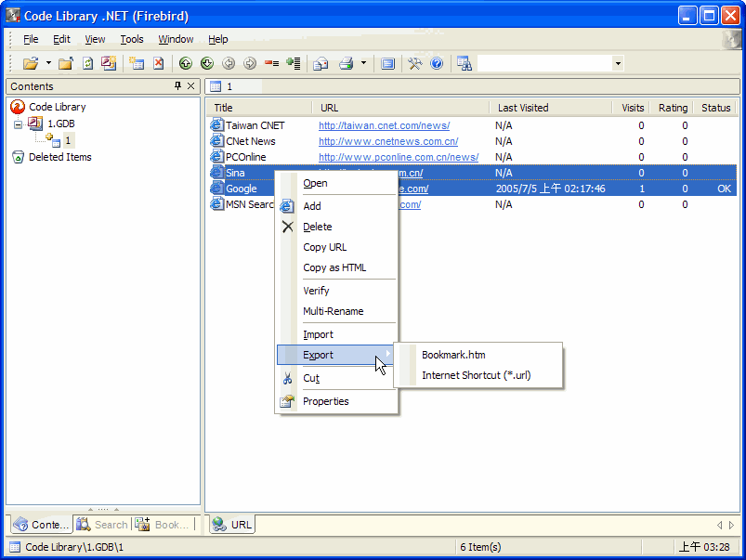Select the Taiwan CNET row title
The height and width of the screenshot is (560, 746).
(255, 125)
